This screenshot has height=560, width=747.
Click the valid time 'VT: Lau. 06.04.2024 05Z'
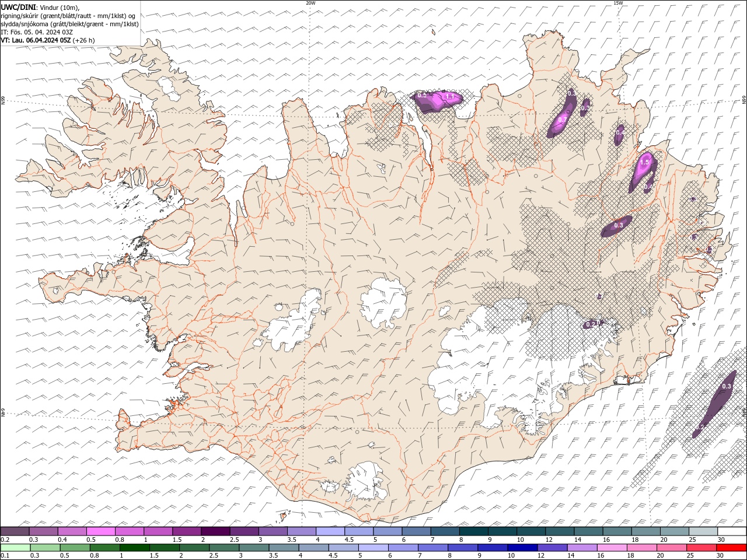pos(36,40)
